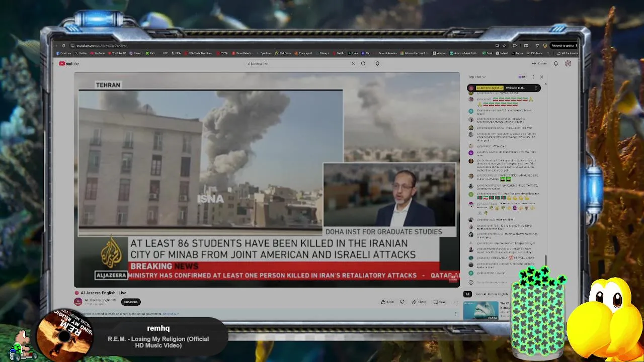Open the Discord bookmark

[136, 53]
